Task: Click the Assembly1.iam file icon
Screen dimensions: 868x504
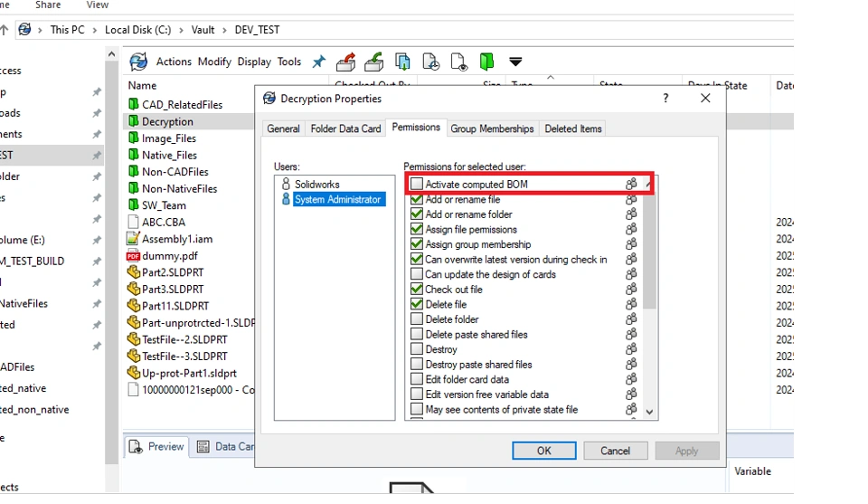Action: (x=133, y=239)
